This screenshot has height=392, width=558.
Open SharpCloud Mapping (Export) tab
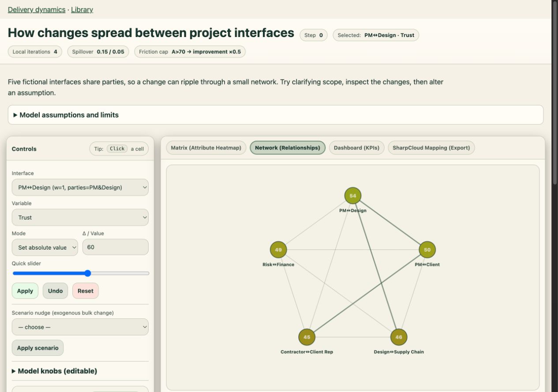431,148
